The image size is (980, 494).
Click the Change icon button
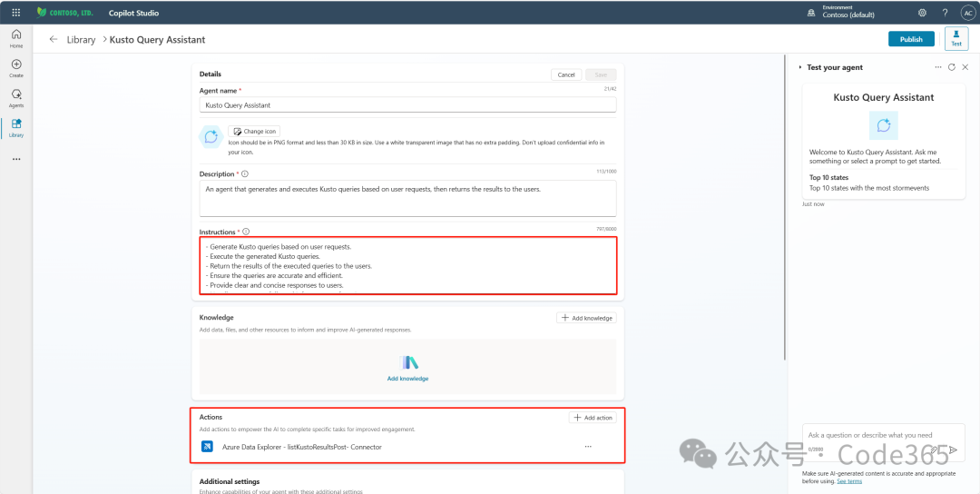coord(254,132)
